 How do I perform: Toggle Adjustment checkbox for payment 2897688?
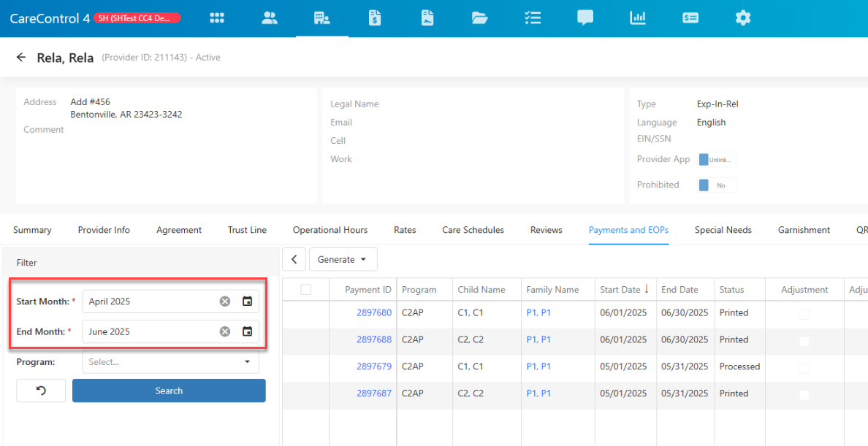pyautogui.click(x=804, y=341)
